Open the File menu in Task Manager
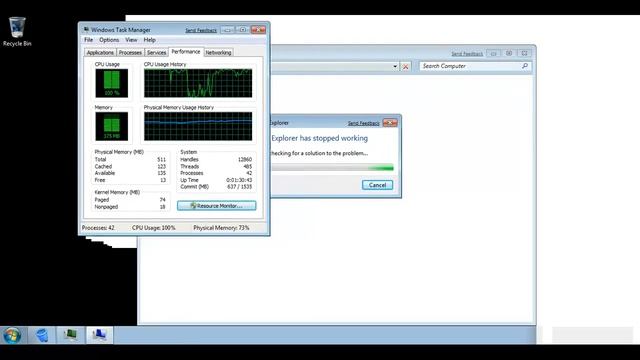Image resolution: width=640 pixels, height=360 pixels. [89, 40]
